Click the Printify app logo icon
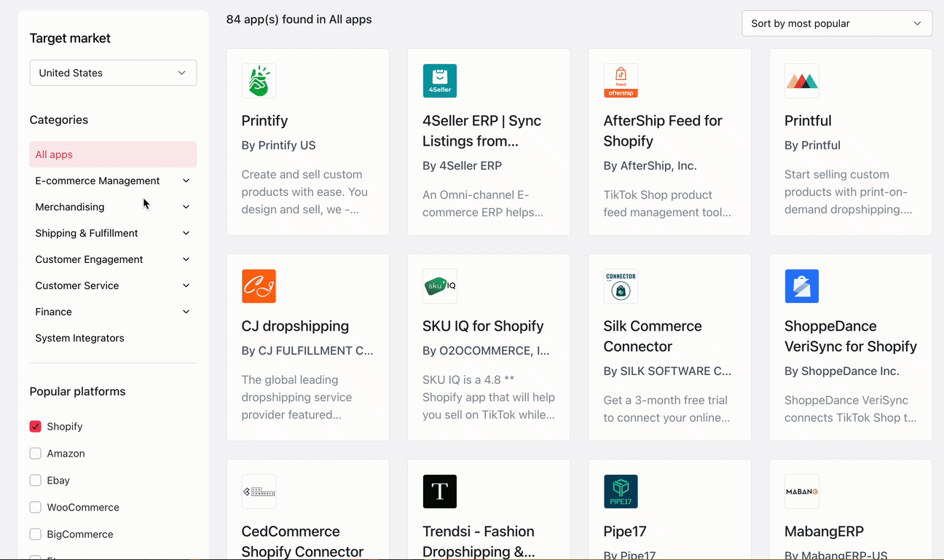This screenshot has height=560, width=944. coord(259,81)
